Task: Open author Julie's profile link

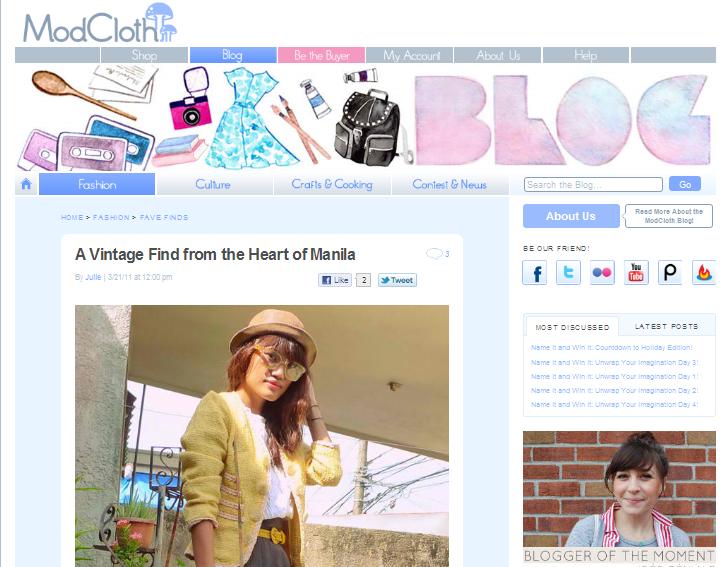Action: pyautogui.click(x=93, y=277)
